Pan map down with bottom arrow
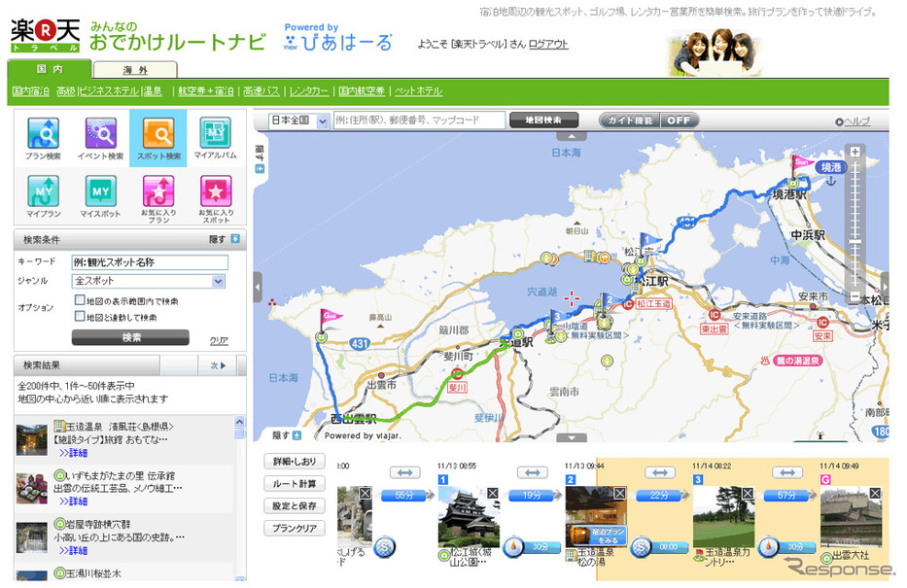907x588 pixels. click(572, 437)
